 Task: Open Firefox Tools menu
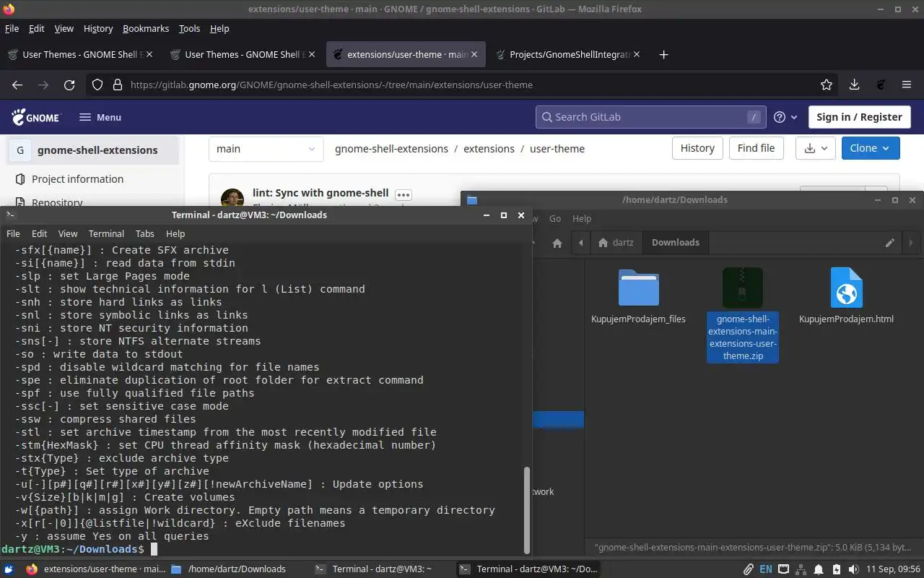[x=189, y=28]
